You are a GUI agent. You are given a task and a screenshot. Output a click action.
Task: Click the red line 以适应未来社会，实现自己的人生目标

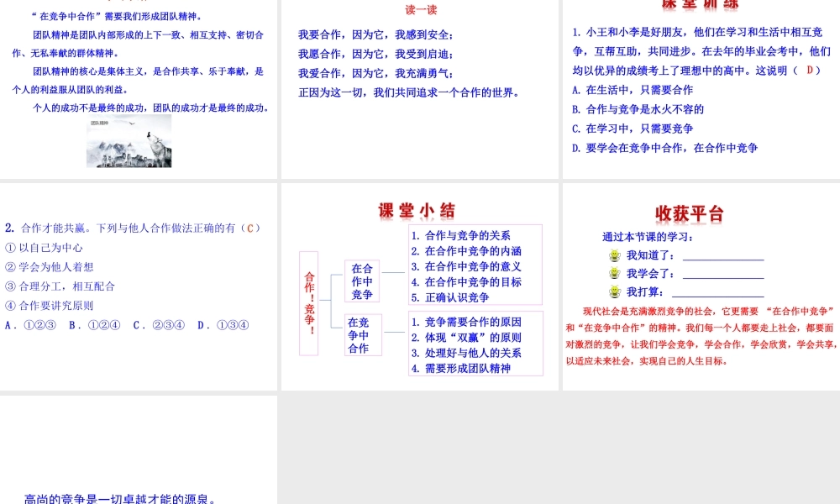coord(648,361)
